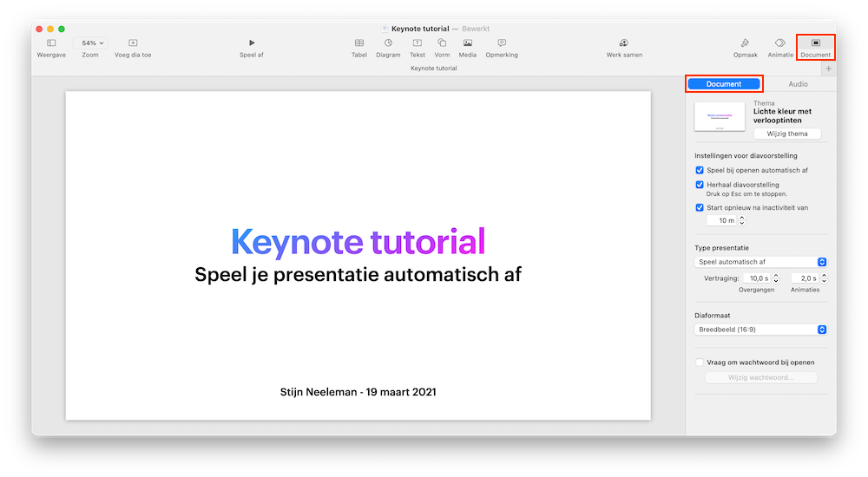Screen dimensions: 868x477
Task: Play the slideshow with Speel af
Action: [252, 43]
